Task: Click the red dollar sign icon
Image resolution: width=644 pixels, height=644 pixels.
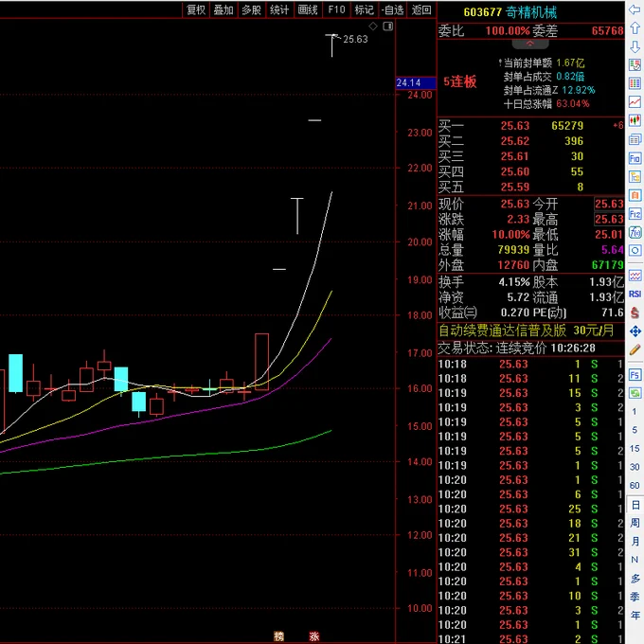Action: click(x=635, y=313)
